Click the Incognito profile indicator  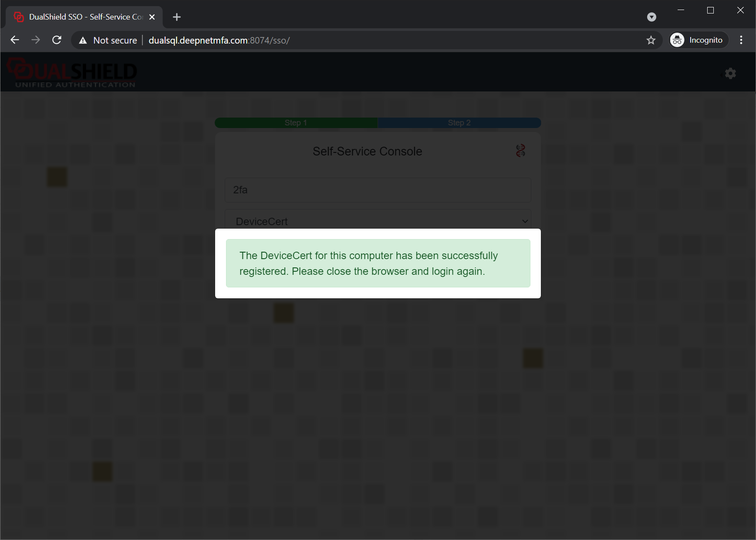coord(698,40)
